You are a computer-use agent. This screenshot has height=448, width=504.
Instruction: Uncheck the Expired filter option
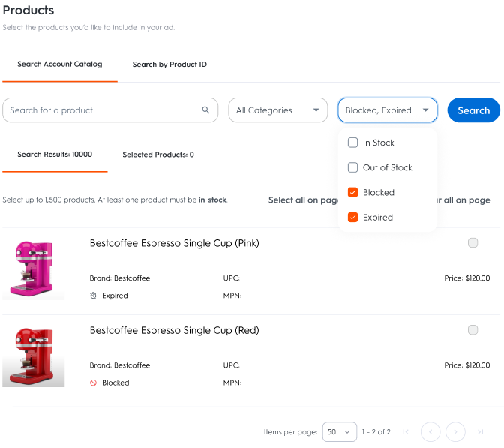353,217
